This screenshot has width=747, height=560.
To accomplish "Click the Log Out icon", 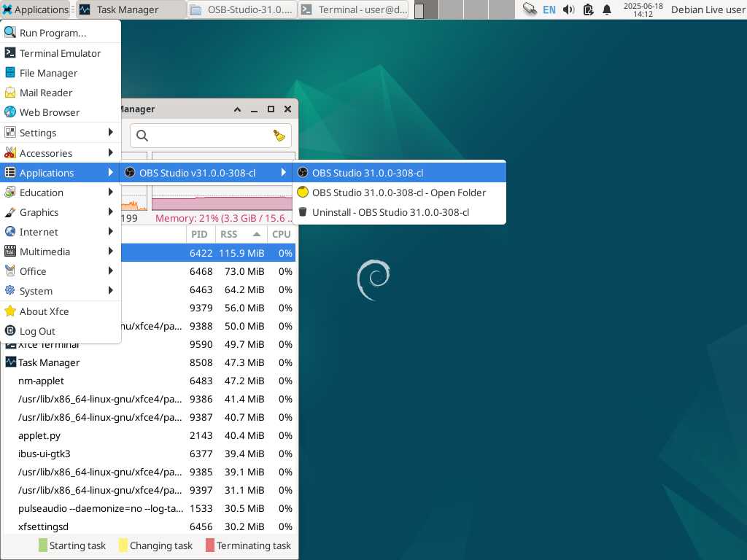I will pos(10,330).
